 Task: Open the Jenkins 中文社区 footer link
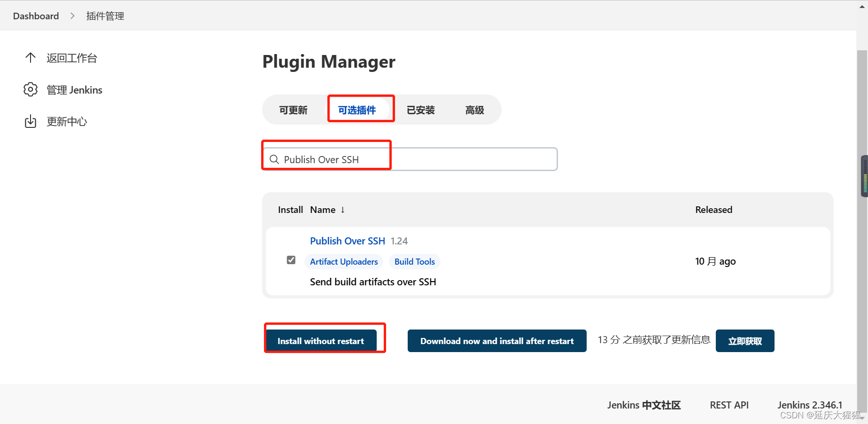644,405
